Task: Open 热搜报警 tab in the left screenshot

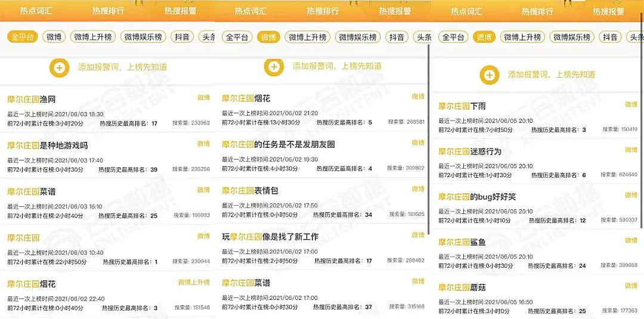Action: tap(180, 11)
